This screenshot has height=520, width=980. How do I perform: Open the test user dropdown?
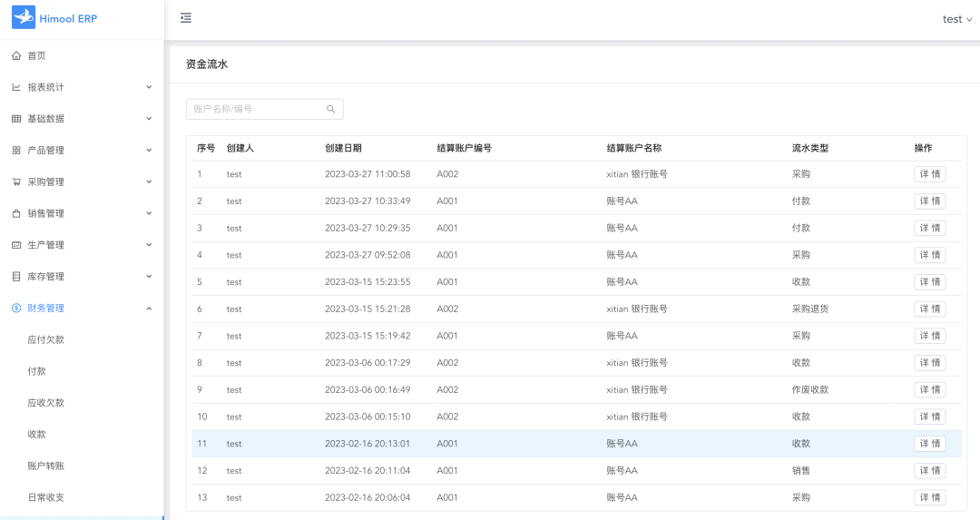pyautogui.click(x=956, y=19)
